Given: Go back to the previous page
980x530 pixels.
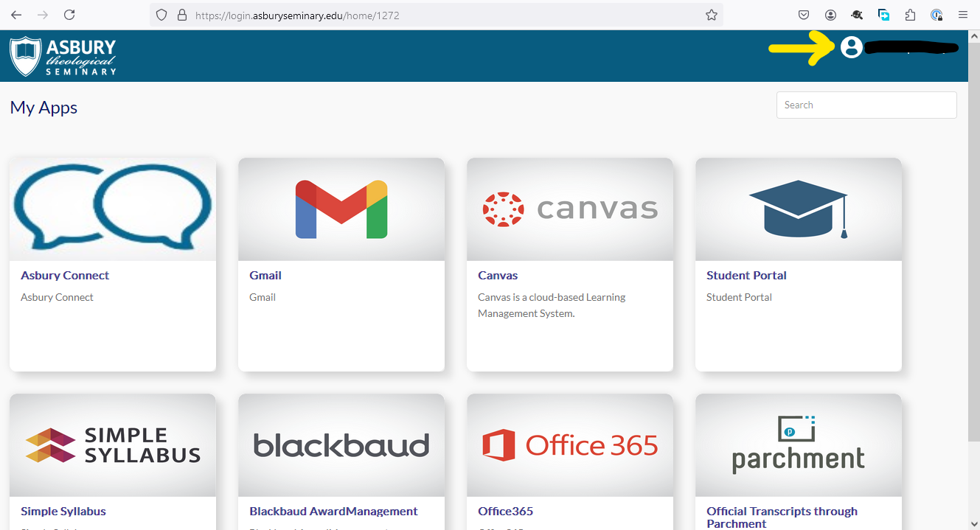Looking at the screenshot, I should 16,15.
